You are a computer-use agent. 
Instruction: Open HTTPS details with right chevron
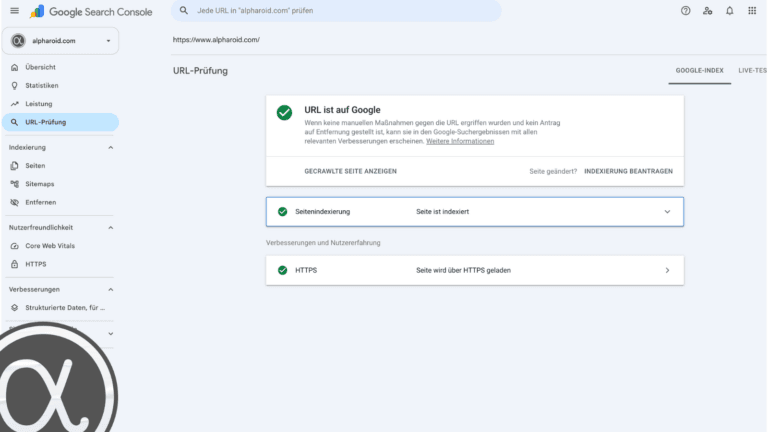pos(667,270)
